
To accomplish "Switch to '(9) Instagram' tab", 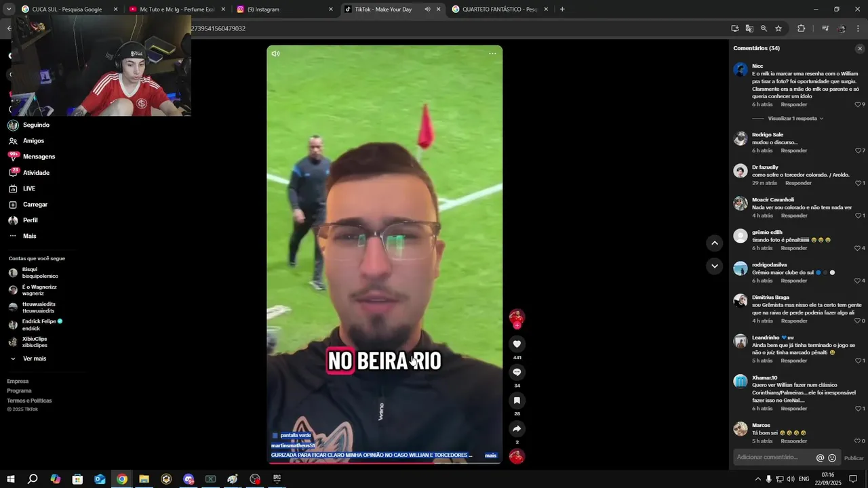I will pos(285,9).
